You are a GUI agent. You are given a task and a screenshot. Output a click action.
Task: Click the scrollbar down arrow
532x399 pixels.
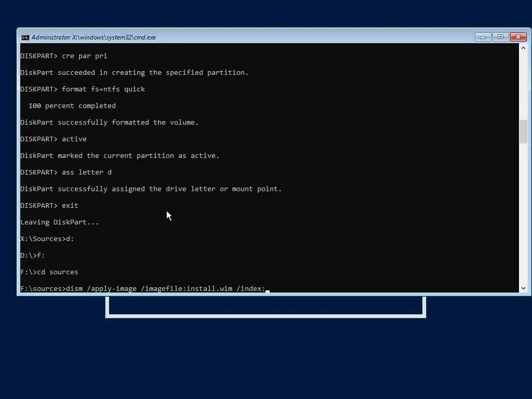click(523, 288)
